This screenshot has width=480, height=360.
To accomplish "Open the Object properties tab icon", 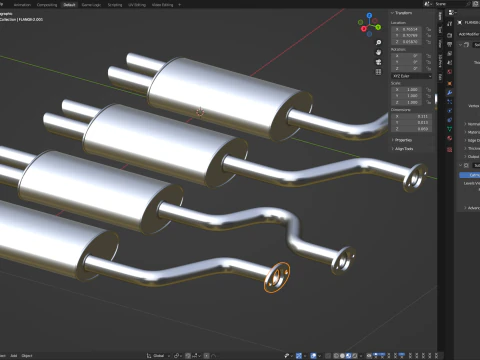I will click(450, 83).
